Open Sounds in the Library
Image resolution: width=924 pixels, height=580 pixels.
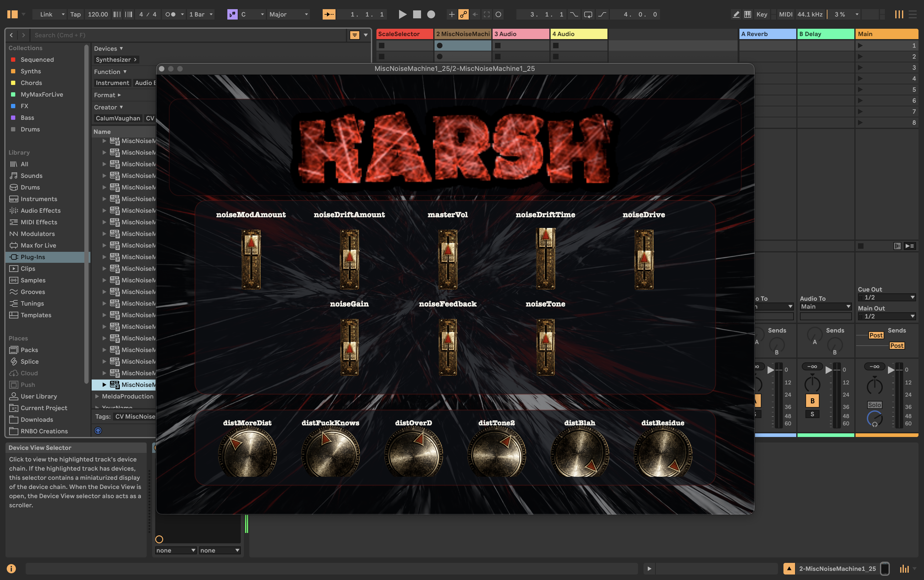click(x=31, y=176)
